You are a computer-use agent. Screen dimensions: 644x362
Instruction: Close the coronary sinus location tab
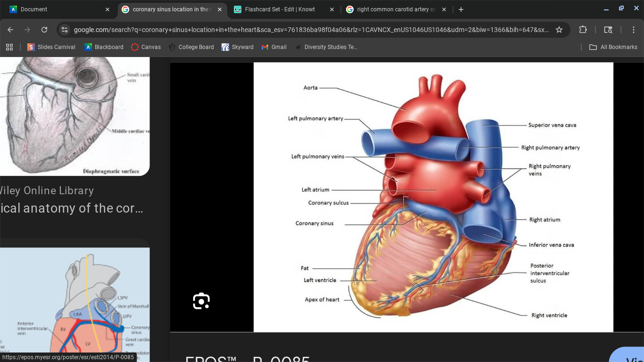pos(220,9)
